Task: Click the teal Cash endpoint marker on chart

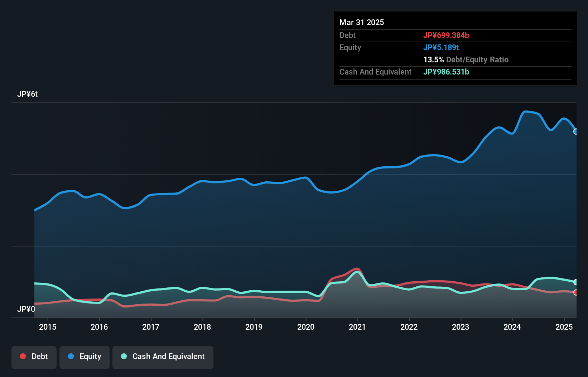Action: coord(576,282)
